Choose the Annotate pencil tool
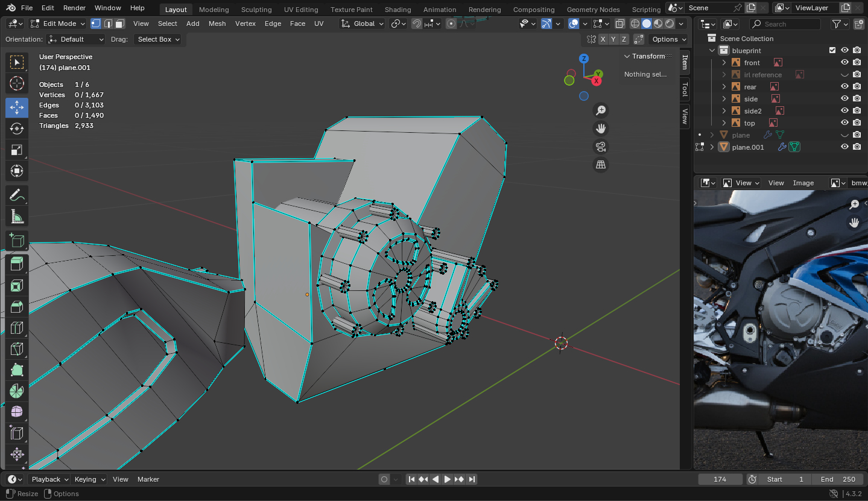The height and width of the screenshot is (501, 868). point(16,195)
